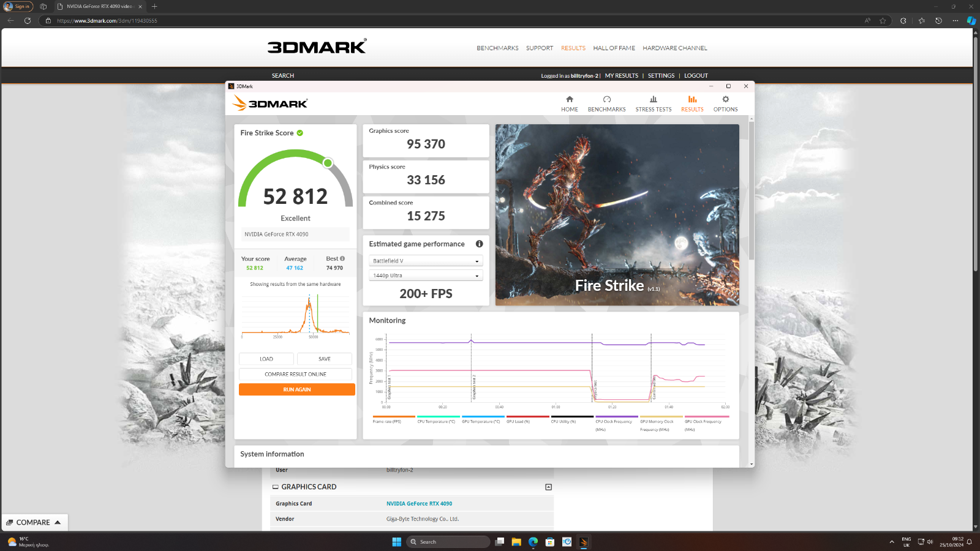Image resolution: width=980 pixels, height=551 pixels.
Task: Go back in the browser
Action: point(10,21)
